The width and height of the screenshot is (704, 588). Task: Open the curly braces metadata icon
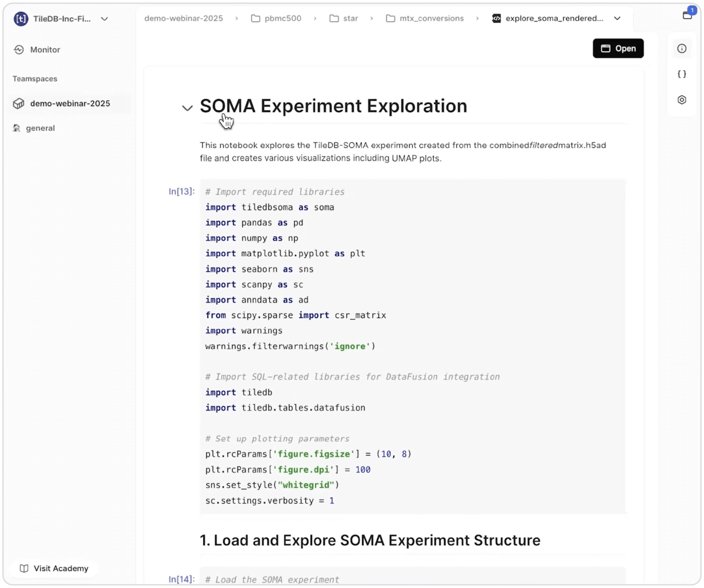(x=681, y=74)
